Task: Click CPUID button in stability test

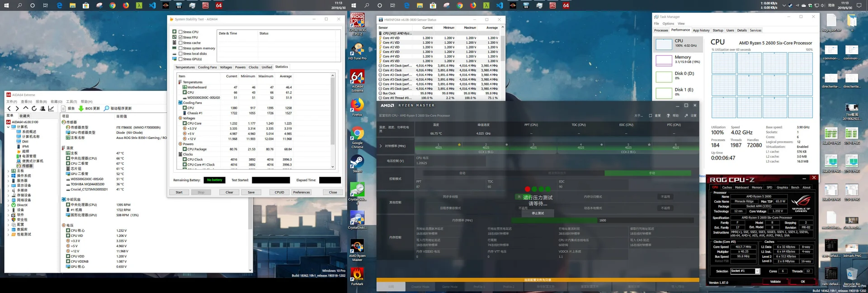Action: coord(279,192)
